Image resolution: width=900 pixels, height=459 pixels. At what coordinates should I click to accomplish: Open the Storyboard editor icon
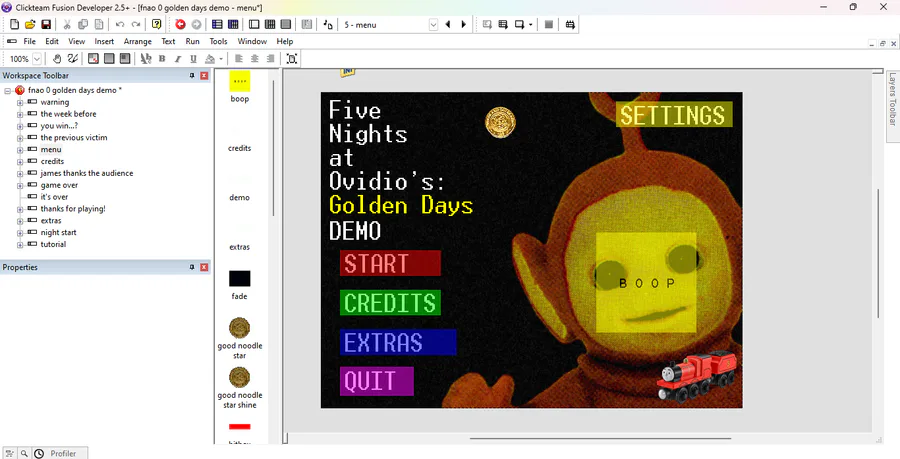pos(217,25)
